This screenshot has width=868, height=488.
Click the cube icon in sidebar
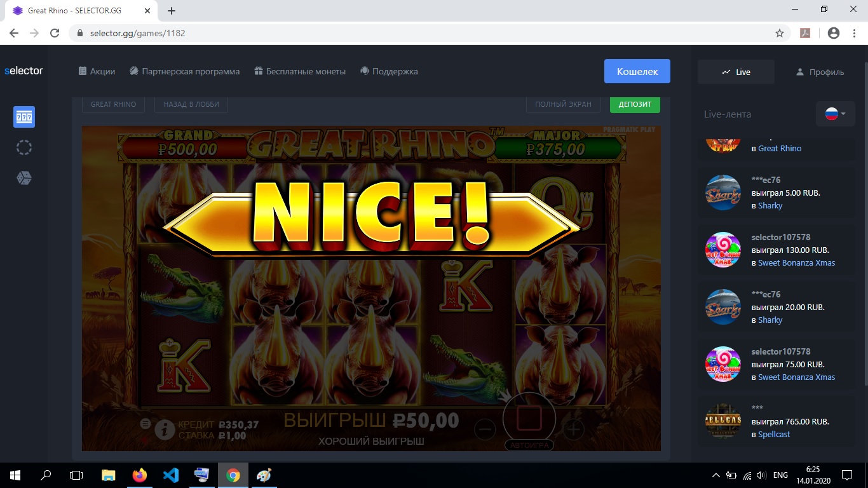point(24,178)
